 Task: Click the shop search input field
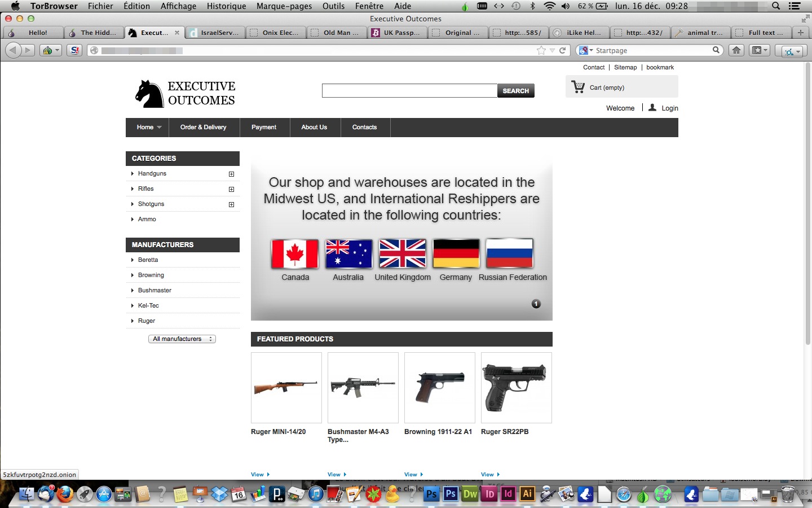[x=409, y=90]
